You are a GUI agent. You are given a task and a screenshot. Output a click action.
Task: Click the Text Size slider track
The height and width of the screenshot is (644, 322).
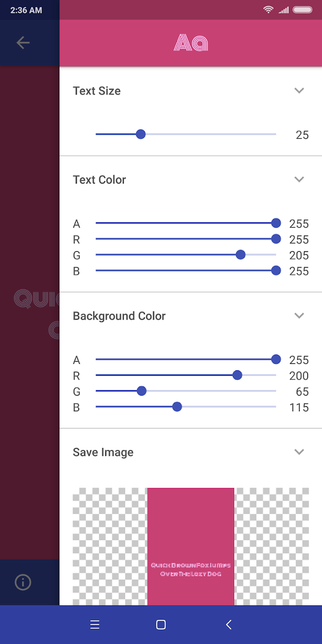[207, 134]
